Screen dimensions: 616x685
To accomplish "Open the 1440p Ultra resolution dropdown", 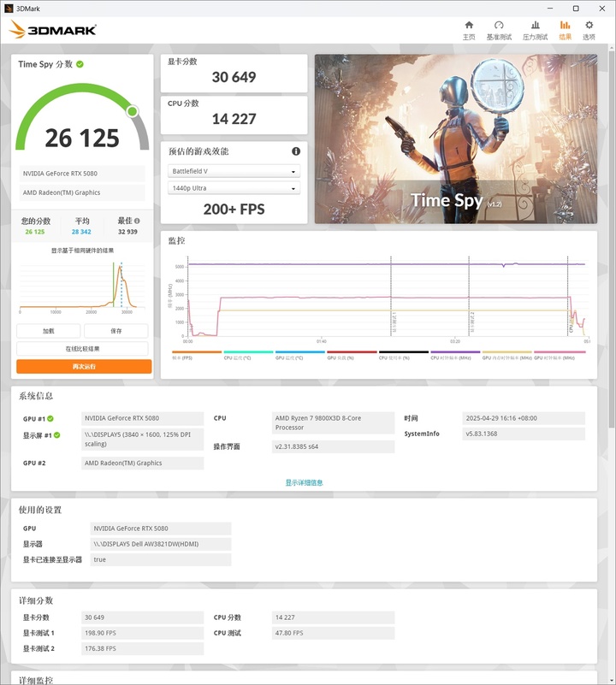I will [x=234, y=188].
